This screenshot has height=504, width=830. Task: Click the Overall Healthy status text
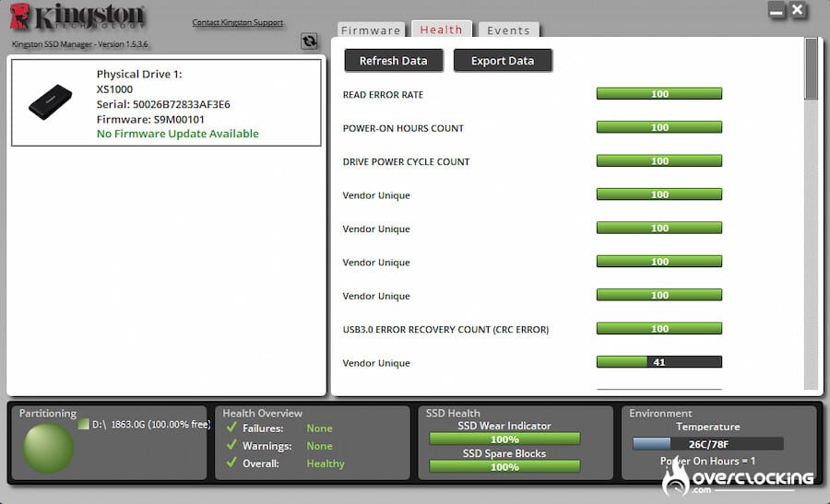click(326, 463)
